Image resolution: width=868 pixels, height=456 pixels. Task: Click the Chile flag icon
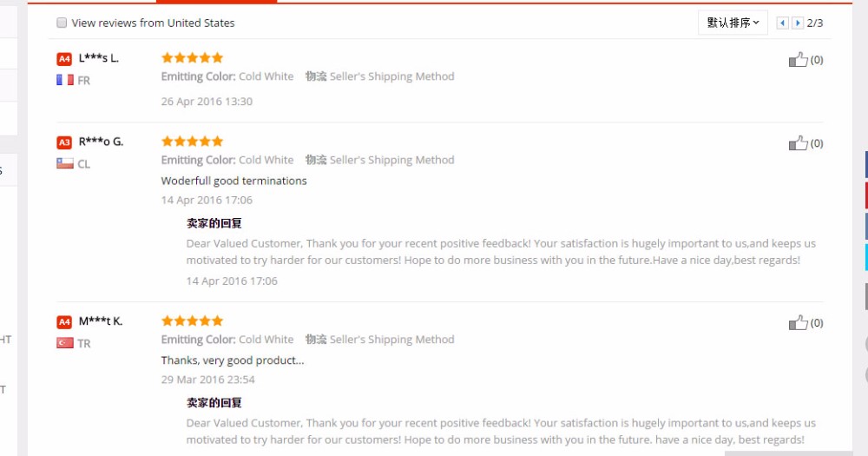click(x=64, y=163)
